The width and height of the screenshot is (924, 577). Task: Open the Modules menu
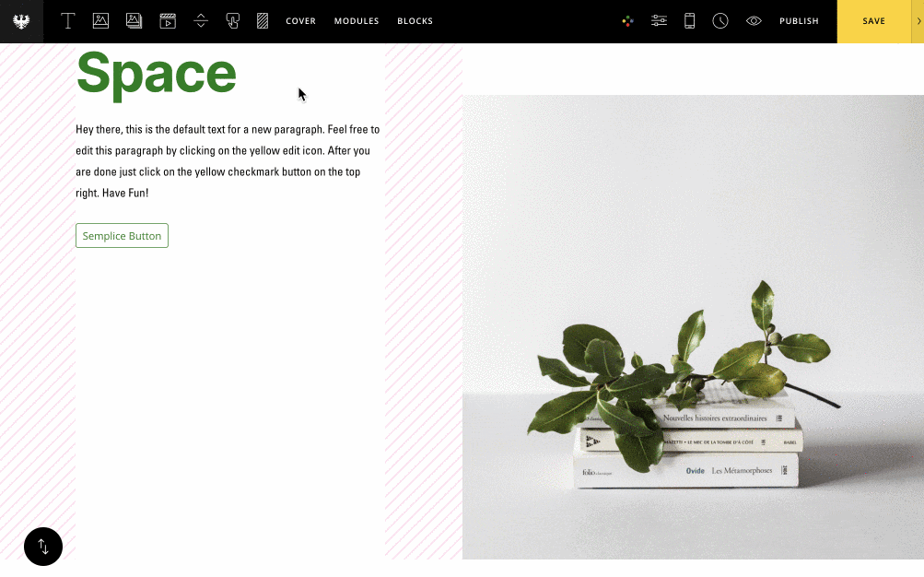click(357, 21)
